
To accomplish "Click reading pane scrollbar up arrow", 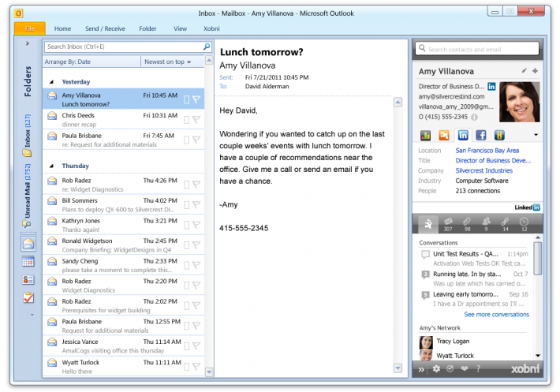I will pos(398,103).
